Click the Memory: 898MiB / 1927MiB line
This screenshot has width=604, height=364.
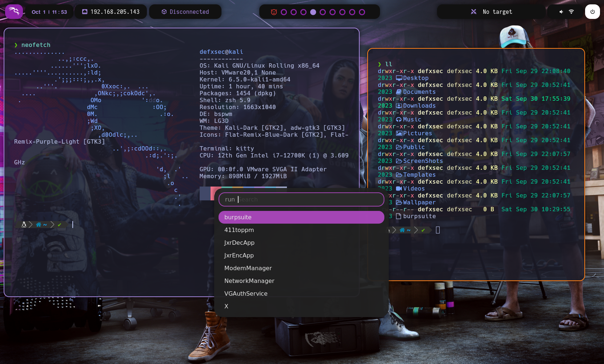tap(243, 176)
